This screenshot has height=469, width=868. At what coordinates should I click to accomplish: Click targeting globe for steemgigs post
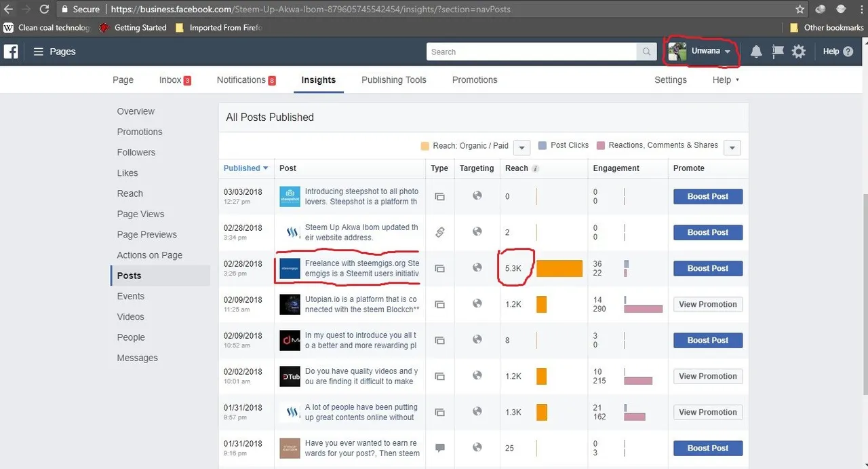477,267
